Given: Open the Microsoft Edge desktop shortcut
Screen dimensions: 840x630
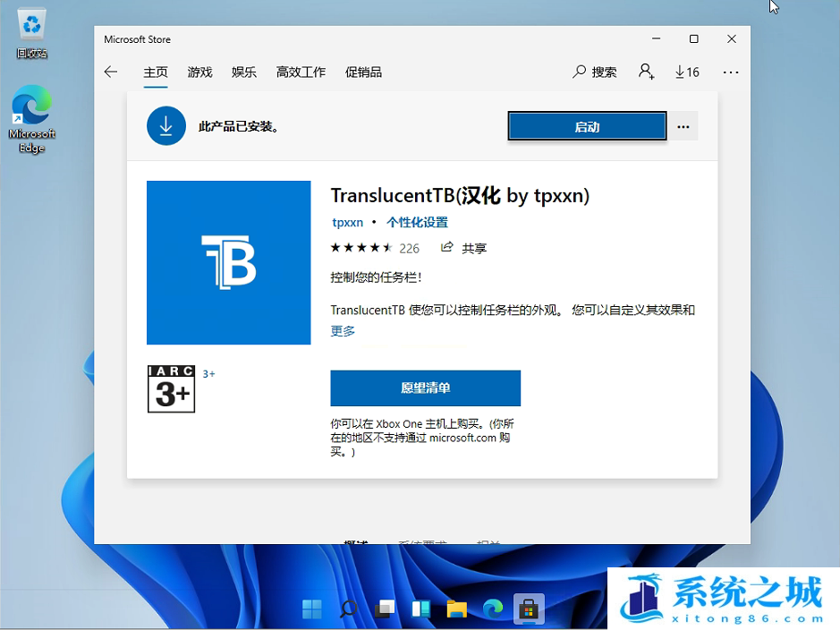Looking at the screenshot, I should [x=31, y=119].
